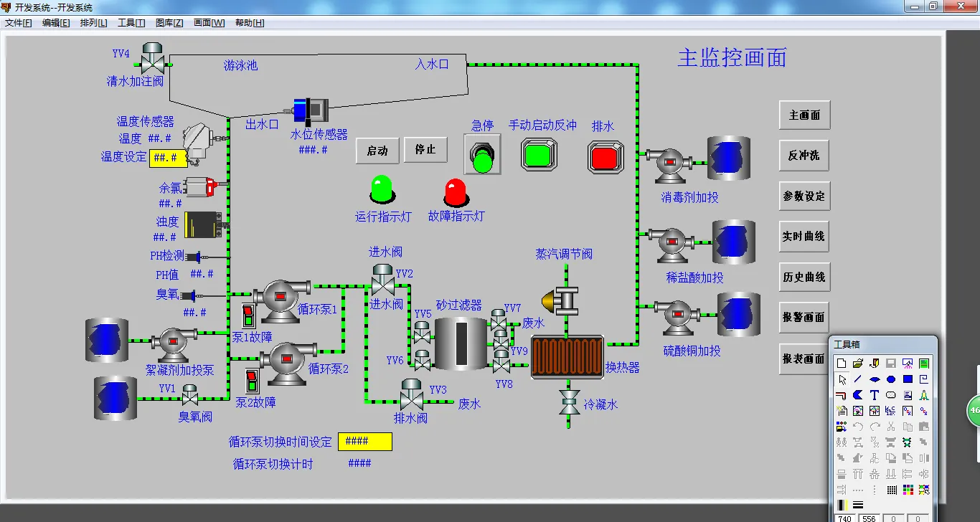Open the 文件 menu
980x522 pixels.
click(x=17, y=22)
